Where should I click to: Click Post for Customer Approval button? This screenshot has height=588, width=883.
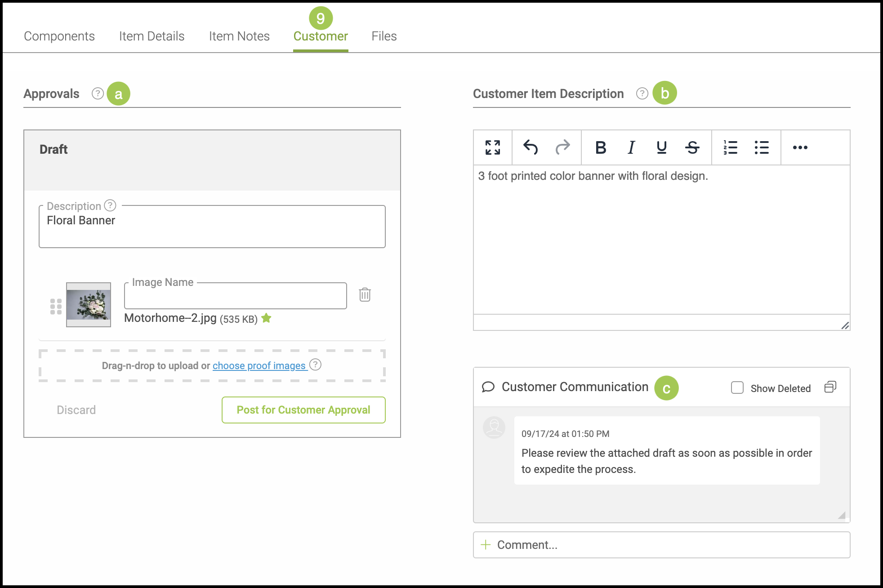point(303,410)
